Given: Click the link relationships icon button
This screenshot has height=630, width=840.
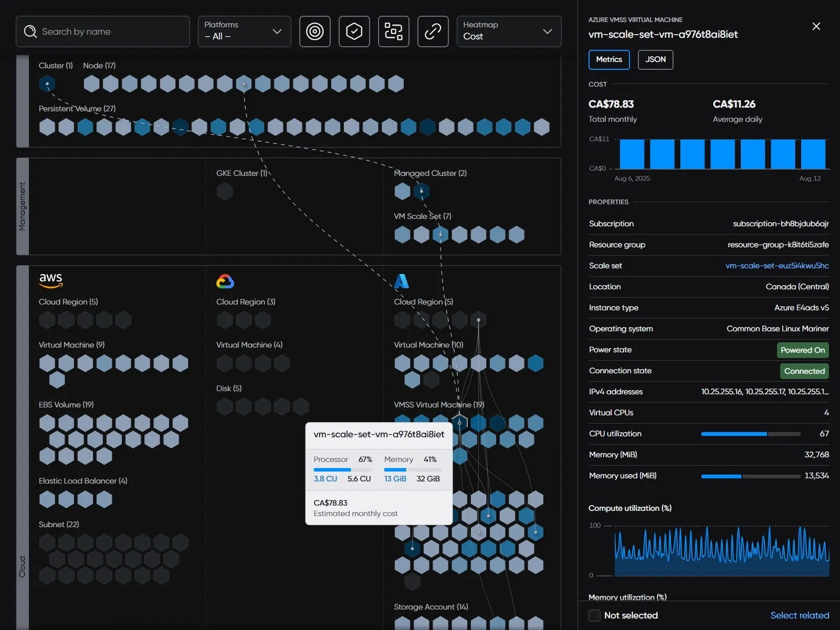Looking at the screenshot, I should coord(433,31).
